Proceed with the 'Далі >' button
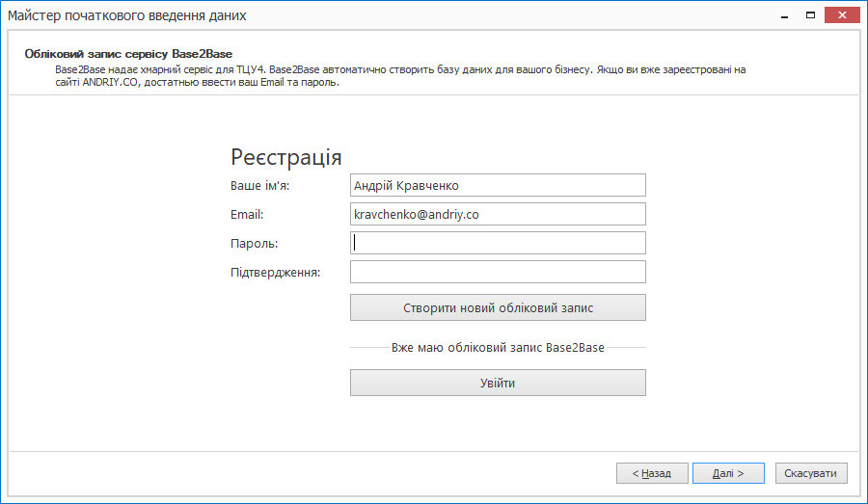The height and width of the screenshot is (504, 868). (x=728, y=473)
